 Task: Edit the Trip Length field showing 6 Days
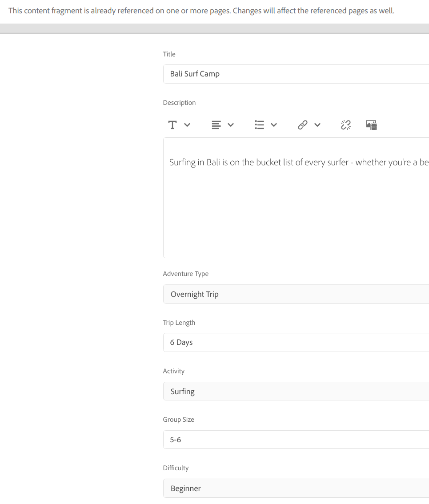296,342
